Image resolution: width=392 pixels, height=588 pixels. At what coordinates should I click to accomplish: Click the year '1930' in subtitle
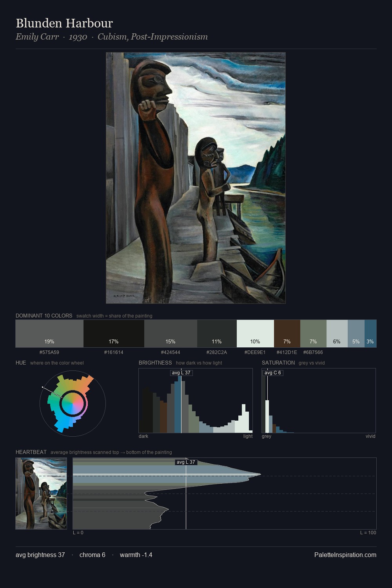click(78, 37)
